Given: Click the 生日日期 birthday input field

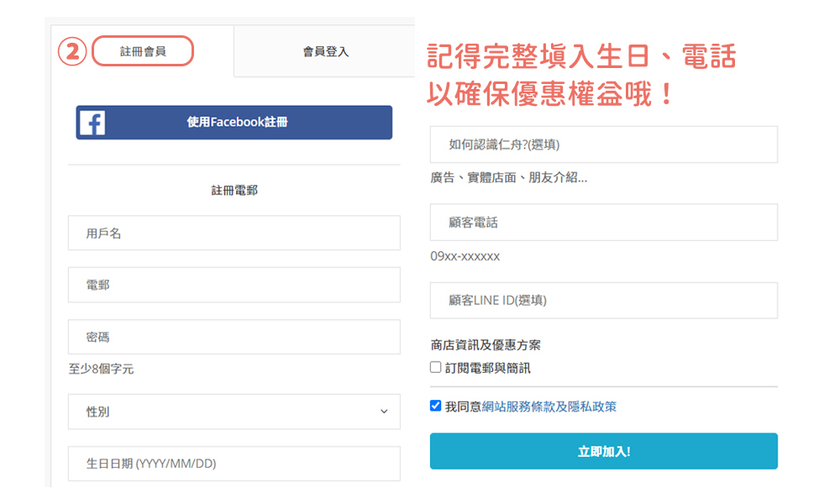Looking at the screenshot, I should point(234,464).
